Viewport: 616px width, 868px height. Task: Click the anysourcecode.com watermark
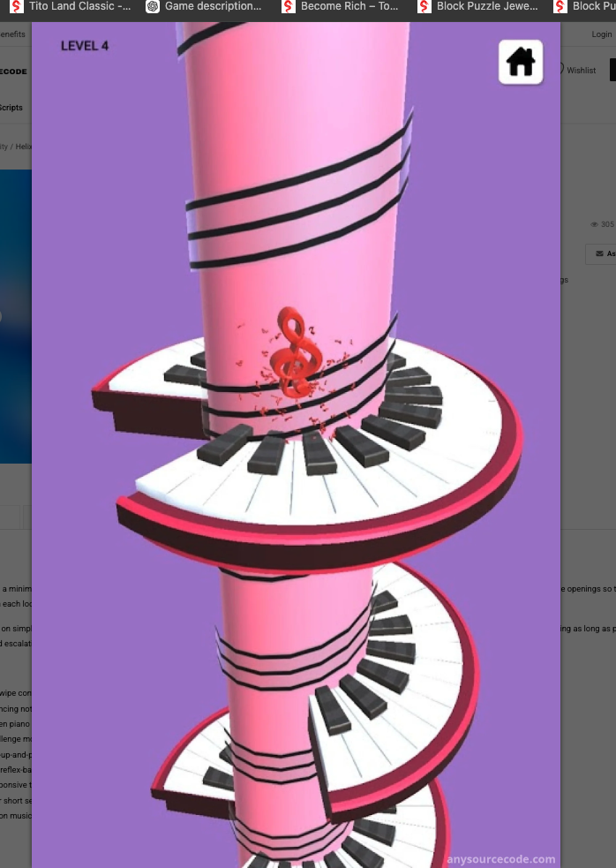[x=501, y=859]
